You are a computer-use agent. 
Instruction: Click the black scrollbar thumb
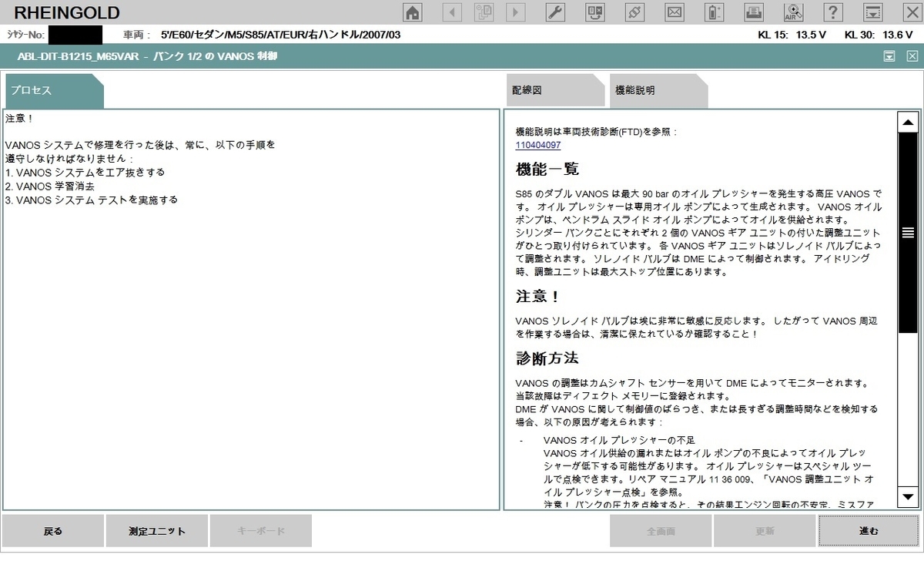click(909, 233)
